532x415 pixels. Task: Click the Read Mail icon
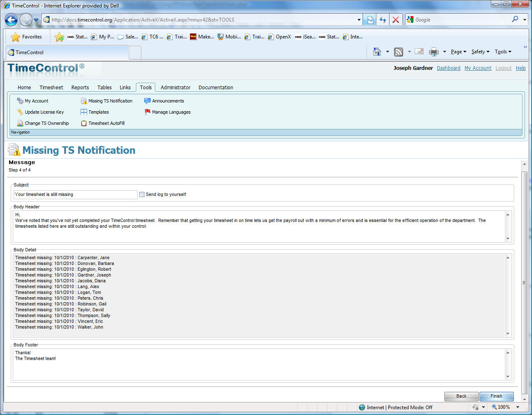[419, 52]
